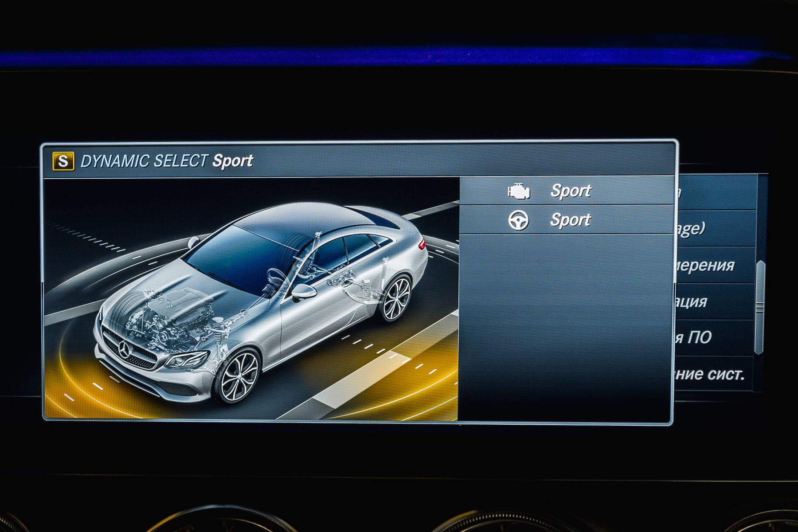Click the DYNAMIC SELECT Sport title
The width and height of the screenshot is (798, 532).
[166, 161]
